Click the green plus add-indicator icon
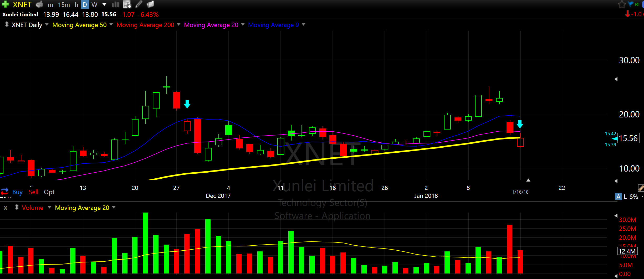644x279 pixels. 5,4
